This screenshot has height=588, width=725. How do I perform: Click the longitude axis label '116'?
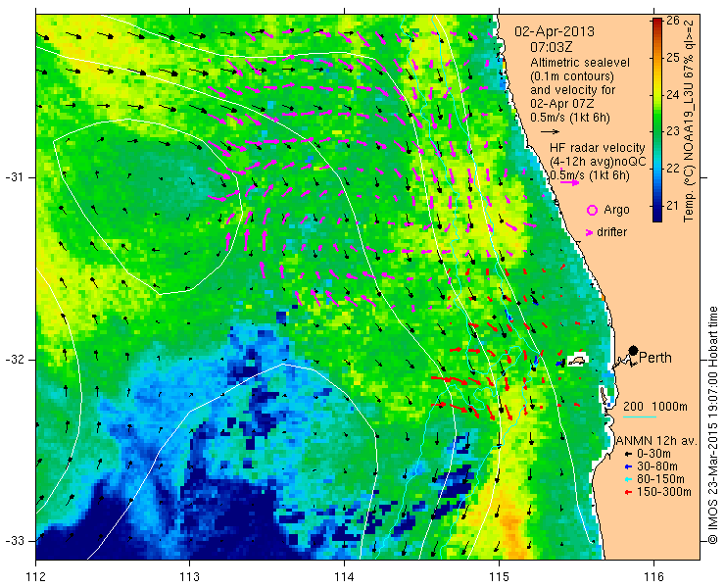tap(653, 577)
